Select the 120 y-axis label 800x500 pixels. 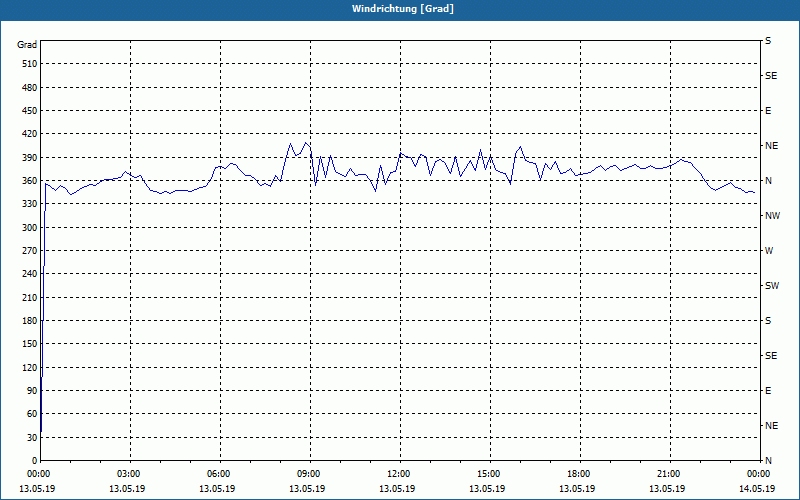30,367
